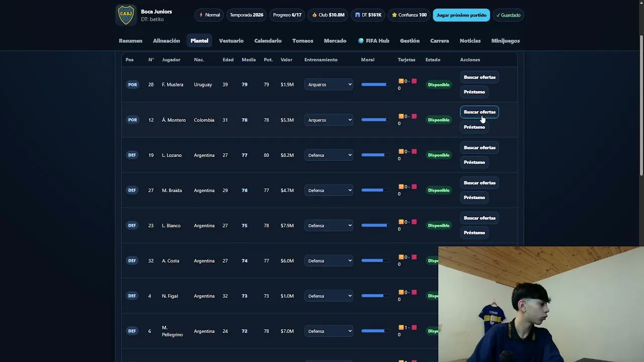Go to the Vestuario tab
This screenshot has width=644, height=362.
coord(231,41)
